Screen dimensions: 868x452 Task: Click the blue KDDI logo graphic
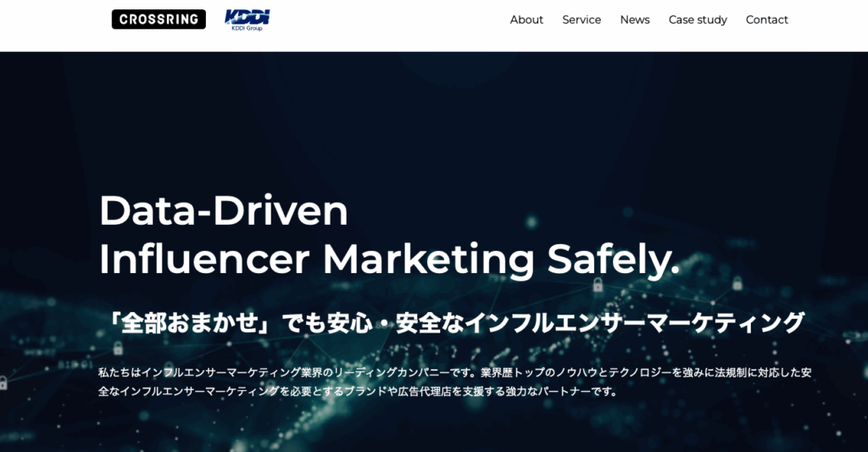247,17
